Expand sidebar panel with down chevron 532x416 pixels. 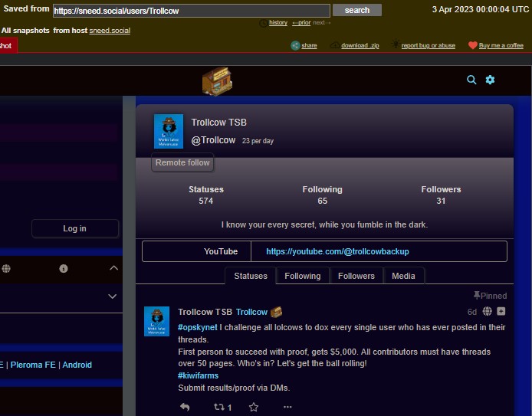(x=113, y=296)
